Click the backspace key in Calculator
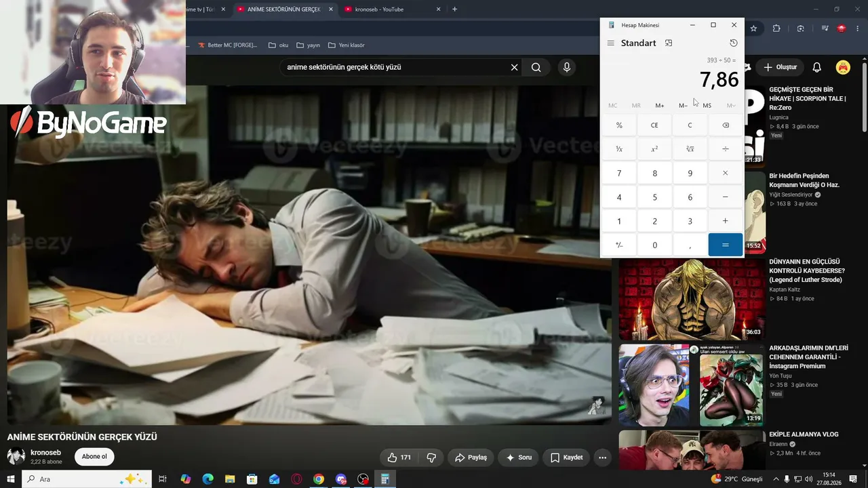868x488 pixels. click(725, 125)
